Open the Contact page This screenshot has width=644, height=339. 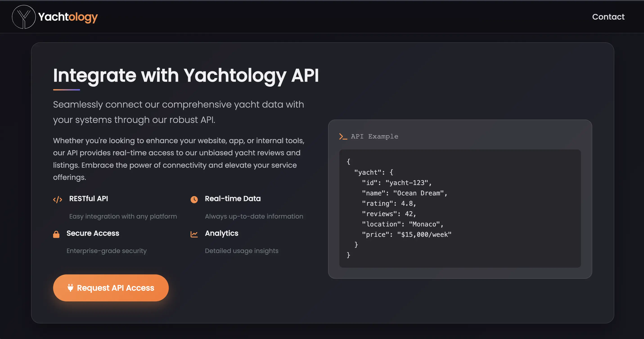[608, 17]
